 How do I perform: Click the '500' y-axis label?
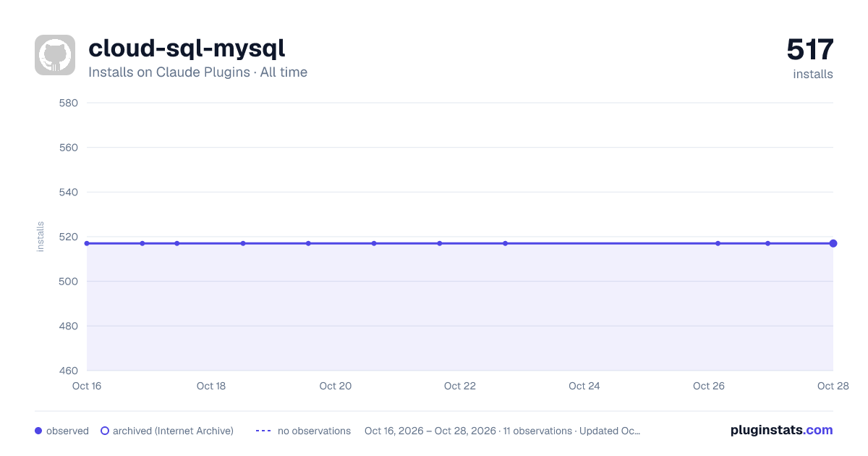pos(69,282)
